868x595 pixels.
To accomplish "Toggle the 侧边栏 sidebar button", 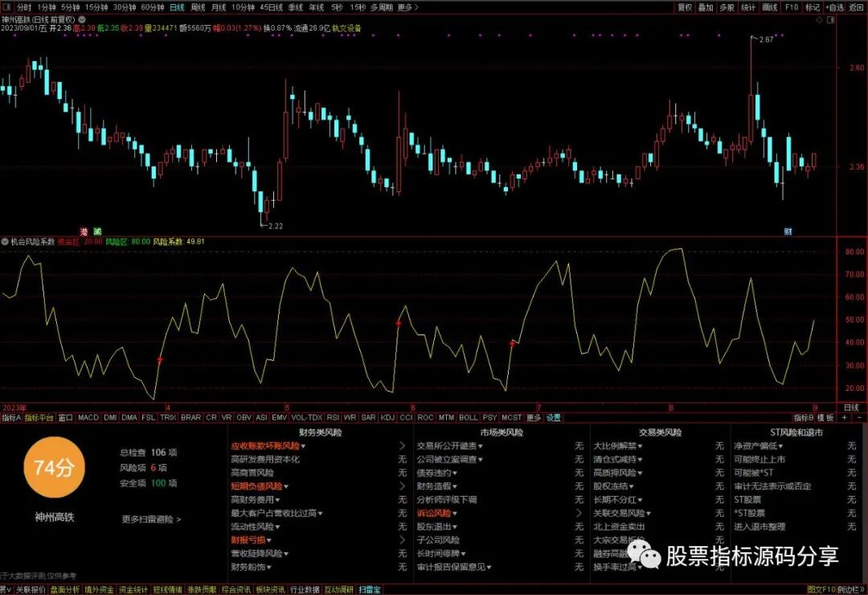I will coord(851,590).
